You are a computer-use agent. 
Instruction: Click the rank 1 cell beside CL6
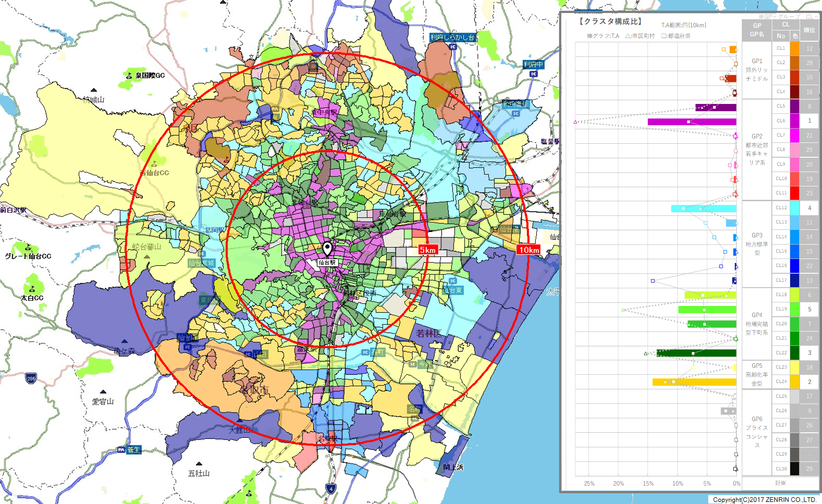tap(809, 121)
